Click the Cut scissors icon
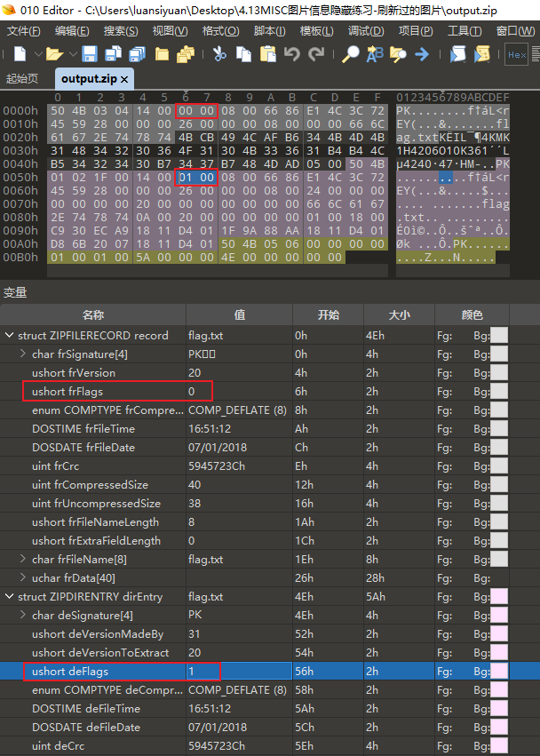 click(219, 54)
